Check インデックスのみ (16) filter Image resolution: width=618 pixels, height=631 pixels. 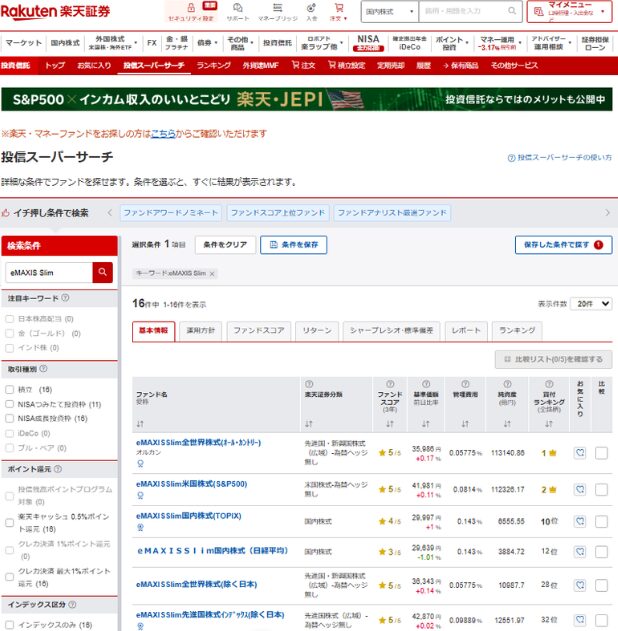click(x=10, y=625)
